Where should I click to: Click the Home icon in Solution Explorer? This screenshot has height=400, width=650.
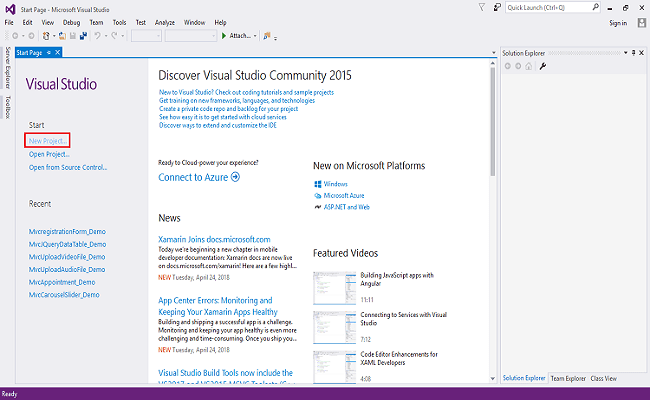(x=530, y=66)
